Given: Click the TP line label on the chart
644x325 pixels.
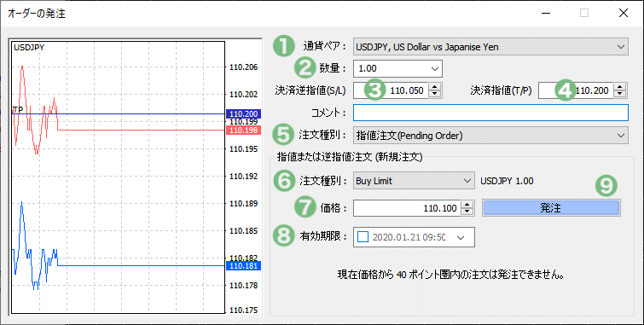Looking at the screenshot, I should [18, 109].
